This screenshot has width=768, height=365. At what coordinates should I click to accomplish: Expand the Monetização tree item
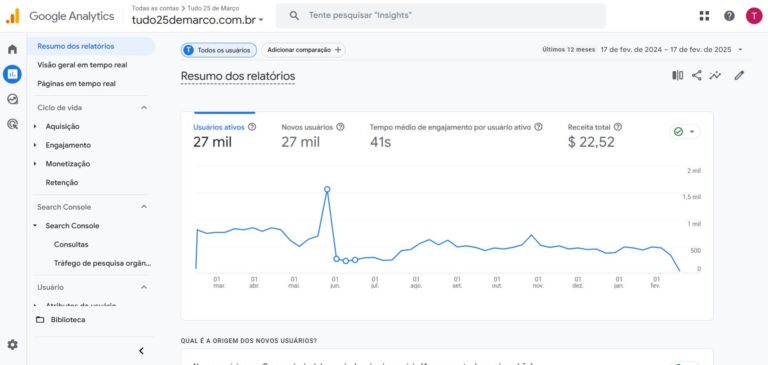(x=35, y=164)
